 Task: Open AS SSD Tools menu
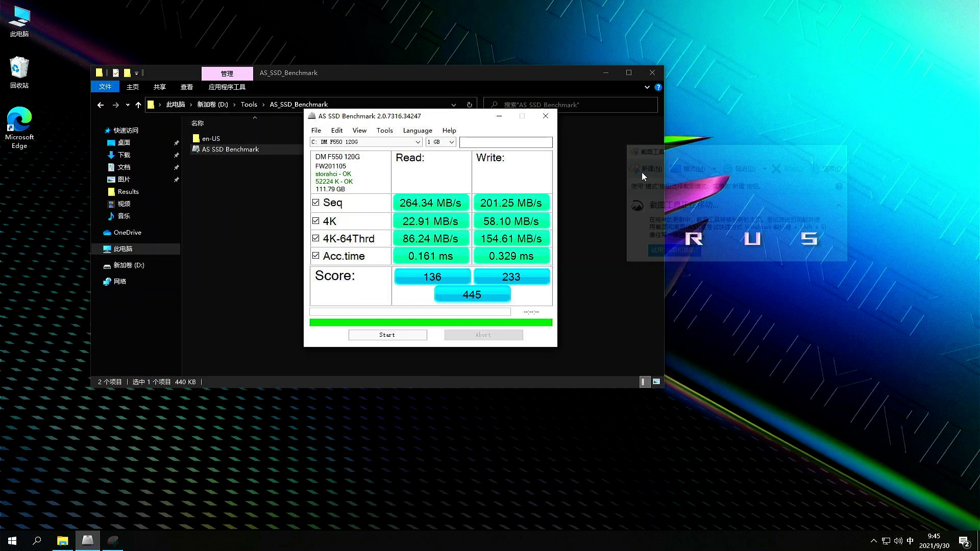384,131
